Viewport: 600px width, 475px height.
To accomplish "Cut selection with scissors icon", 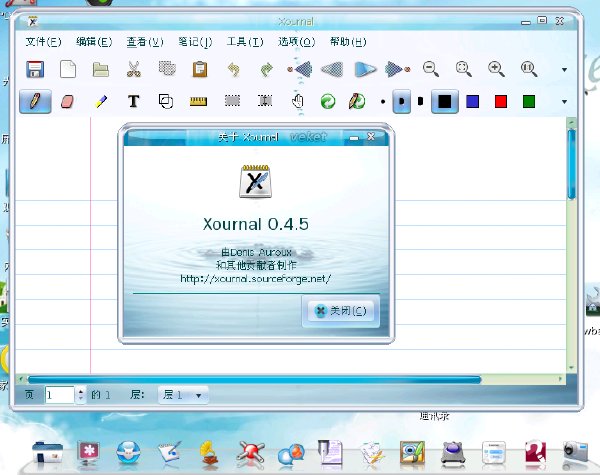I will click(134, 70).
